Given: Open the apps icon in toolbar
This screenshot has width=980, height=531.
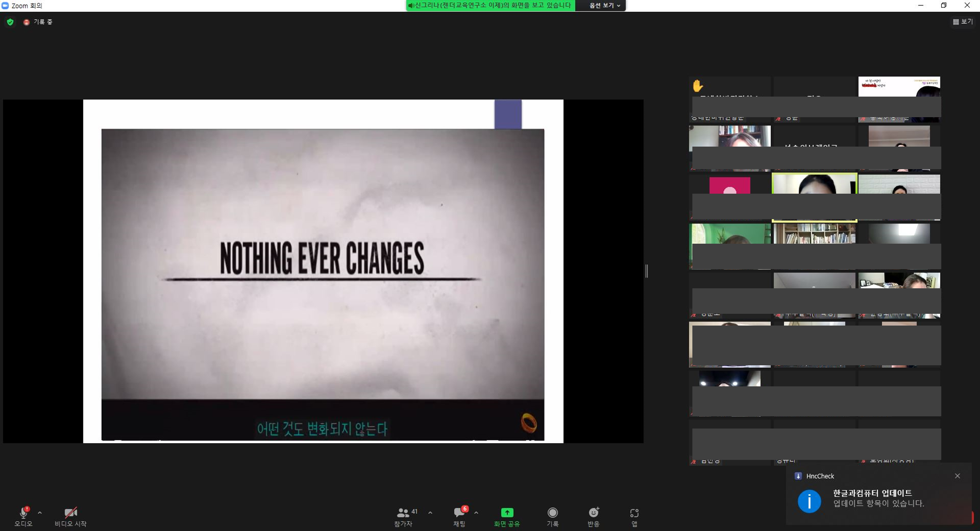Looking at the screenshot, I should [634, 513].
